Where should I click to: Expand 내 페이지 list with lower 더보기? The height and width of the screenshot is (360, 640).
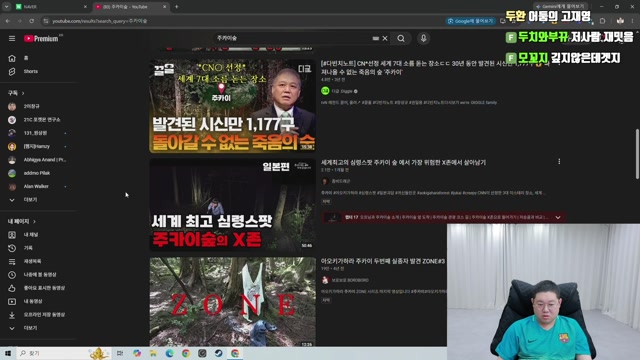coord(23,328)
